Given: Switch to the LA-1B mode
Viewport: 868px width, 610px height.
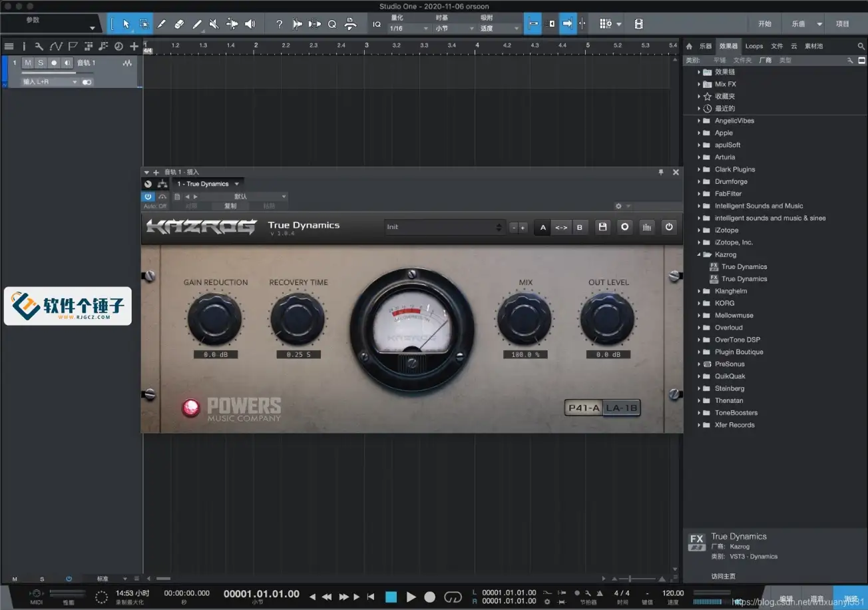Looking at the screenshot, I should pos(622,408).
